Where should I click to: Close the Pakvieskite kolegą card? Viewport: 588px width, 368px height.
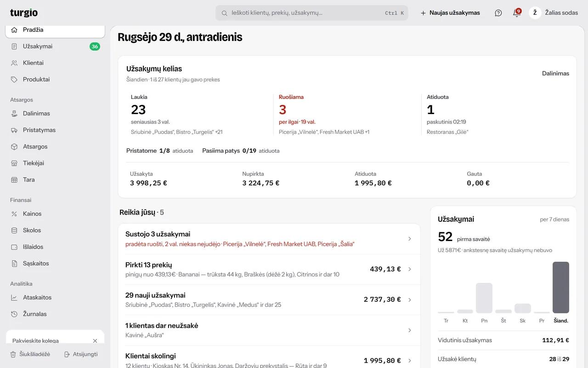(x=95, y=341)
